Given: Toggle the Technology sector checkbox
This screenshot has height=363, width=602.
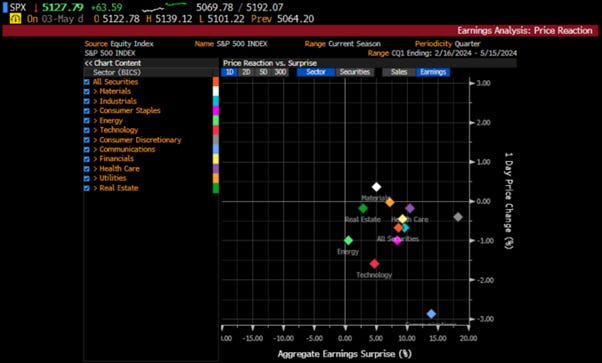Looking at the screenshot, I should [x=87, y=130].
